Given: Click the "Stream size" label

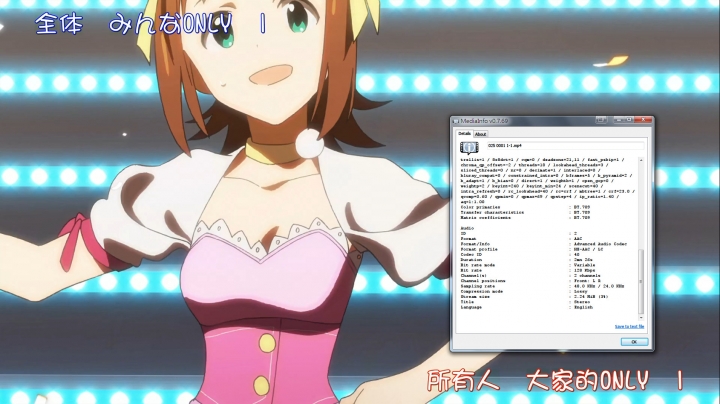Looking at the screenshot, I should pyautogui.click(x=475, y=297).
